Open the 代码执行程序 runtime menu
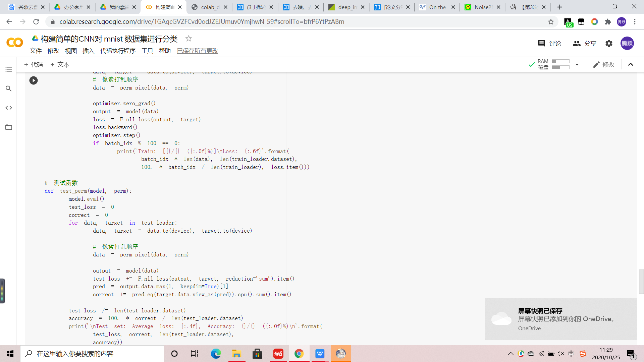The height and width of the screenshot is (362, 644). tap(118, 51)
